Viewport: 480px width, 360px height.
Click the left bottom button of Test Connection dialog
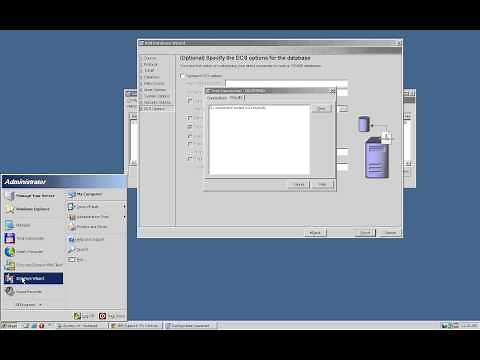click(x=299, y=184)
